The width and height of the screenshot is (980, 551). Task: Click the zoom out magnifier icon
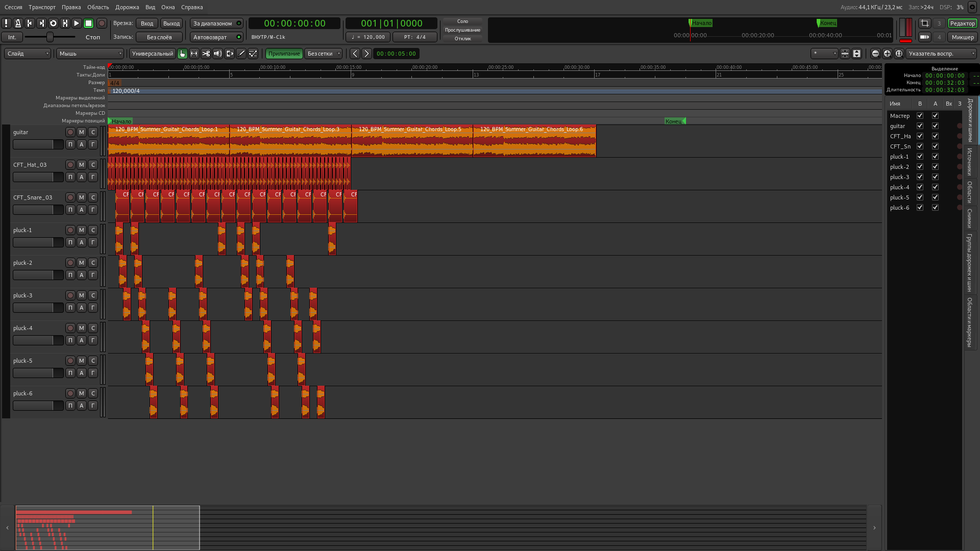click(875, 54)
